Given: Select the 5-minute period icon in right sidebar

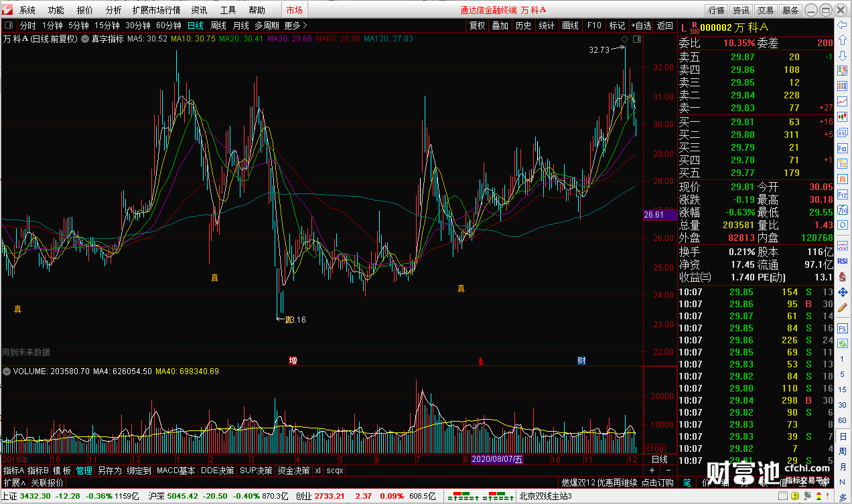Looking at the screenshot, I should 843,374.
